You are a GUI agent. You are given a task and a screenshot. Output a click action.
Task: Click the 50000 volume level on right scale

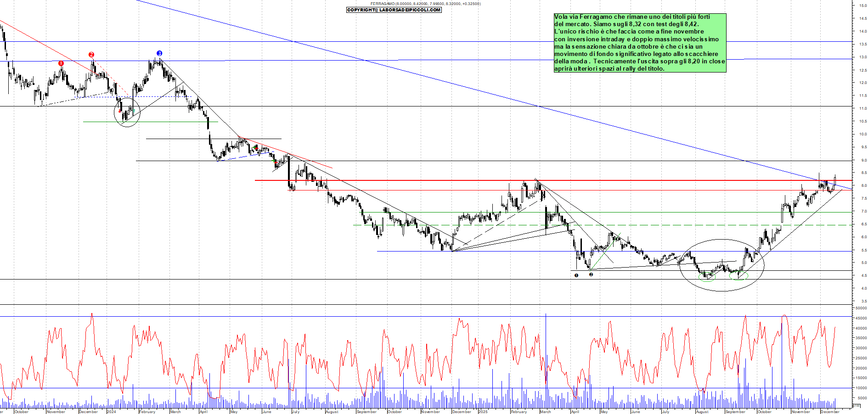point(861,308)
